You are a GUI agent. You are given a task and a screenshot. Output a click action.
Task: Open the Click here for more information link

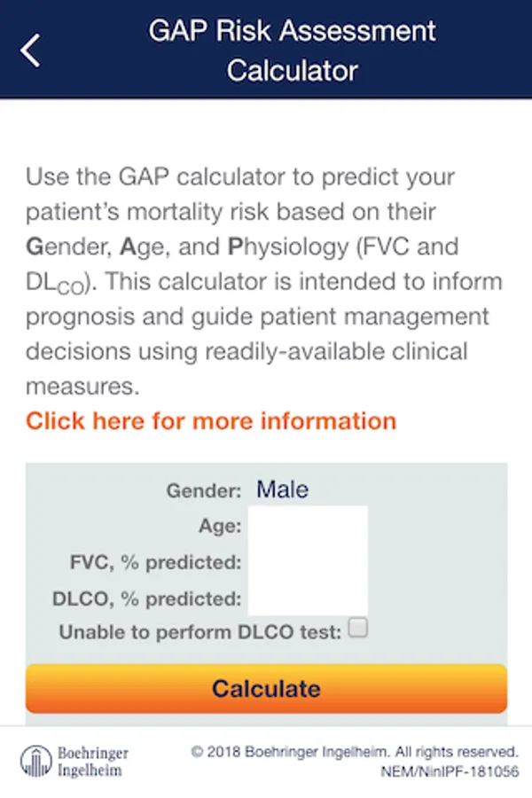211,421
